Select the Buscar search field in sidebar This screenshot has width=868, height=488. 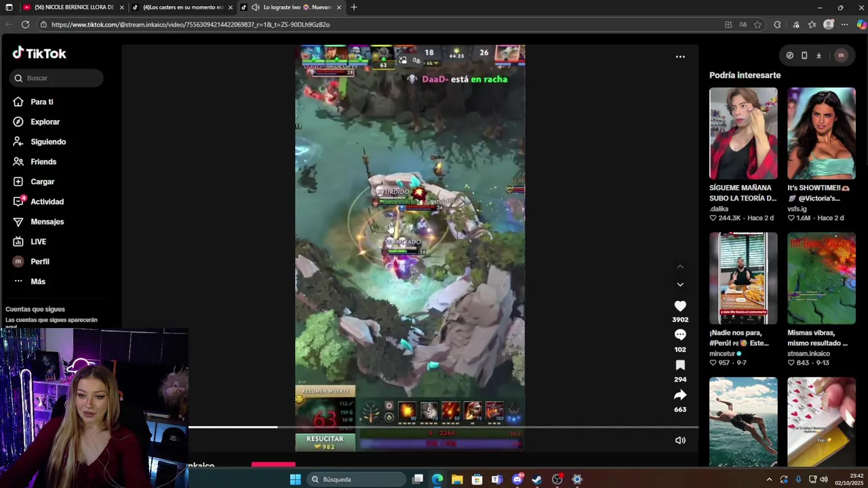pos(56,78)
